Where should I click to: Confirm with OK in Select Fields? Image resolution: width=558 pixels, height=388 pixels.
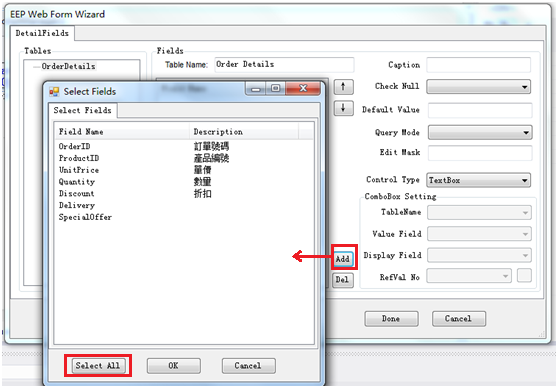point(174,366)
